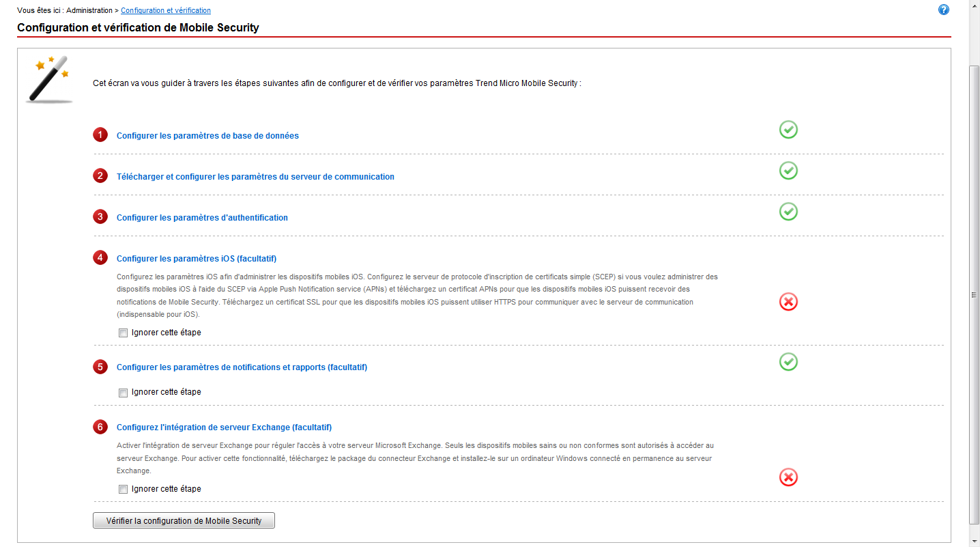Click the red step 1 number badge
This screenshot has height=547, width=980.
click(100, 135)
